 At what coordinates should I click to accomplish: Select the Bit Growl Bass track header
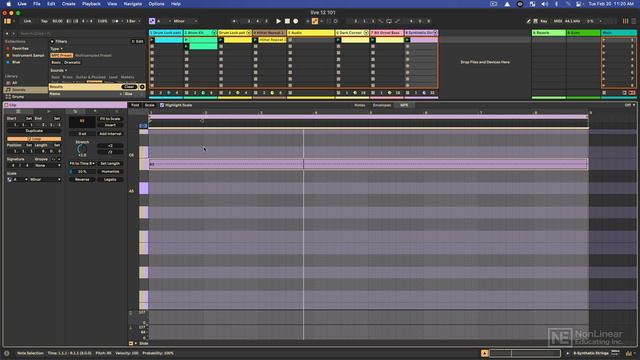[387, 33]
